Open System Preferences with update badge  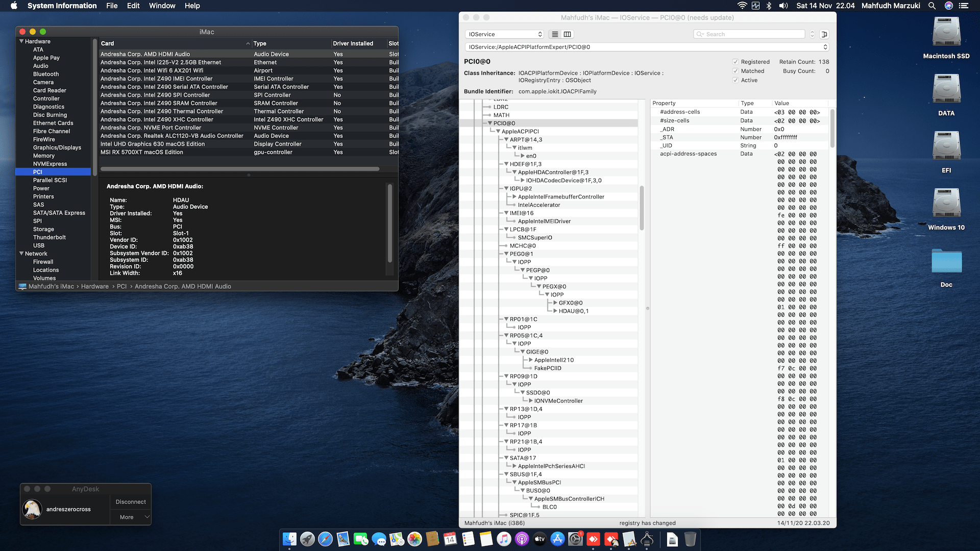tap(575, 539)
